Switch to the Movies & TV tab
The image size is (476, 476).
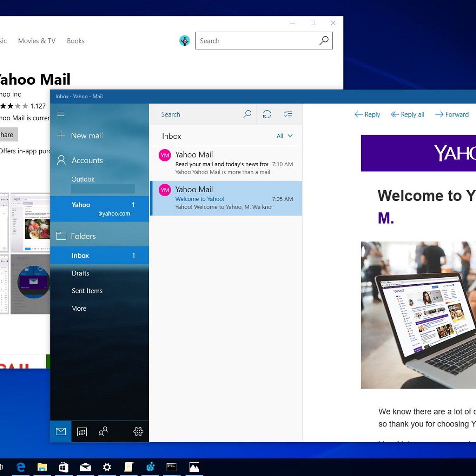[36, 40]
